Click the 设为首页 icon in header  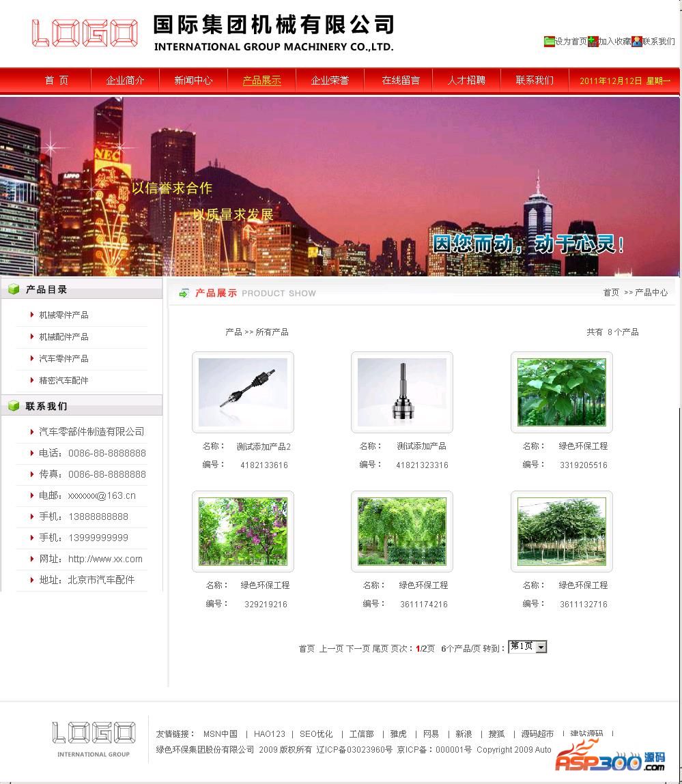point(549,42)
